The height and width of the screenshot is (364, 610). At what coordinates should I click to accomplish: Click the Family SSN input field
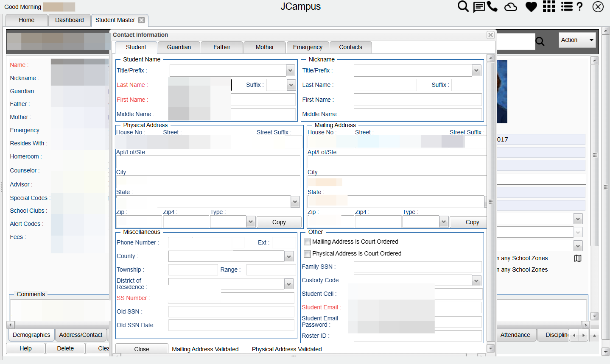418,267
